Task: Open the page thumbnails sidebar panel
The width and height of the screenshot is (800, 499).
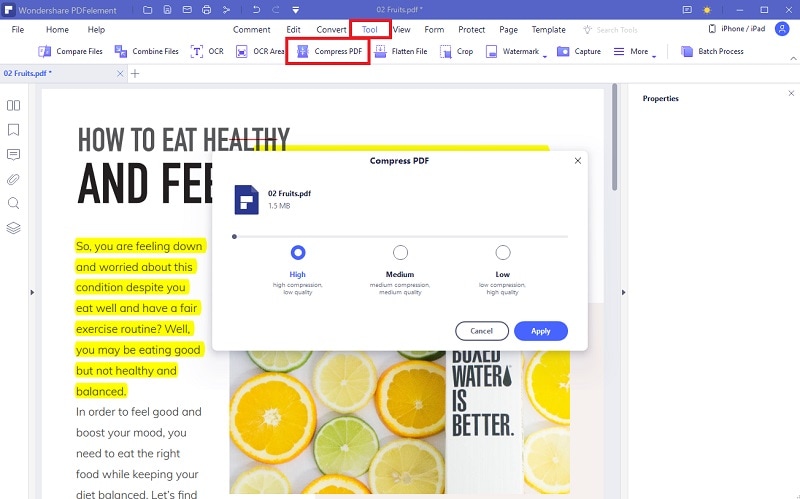Action: 13,105
